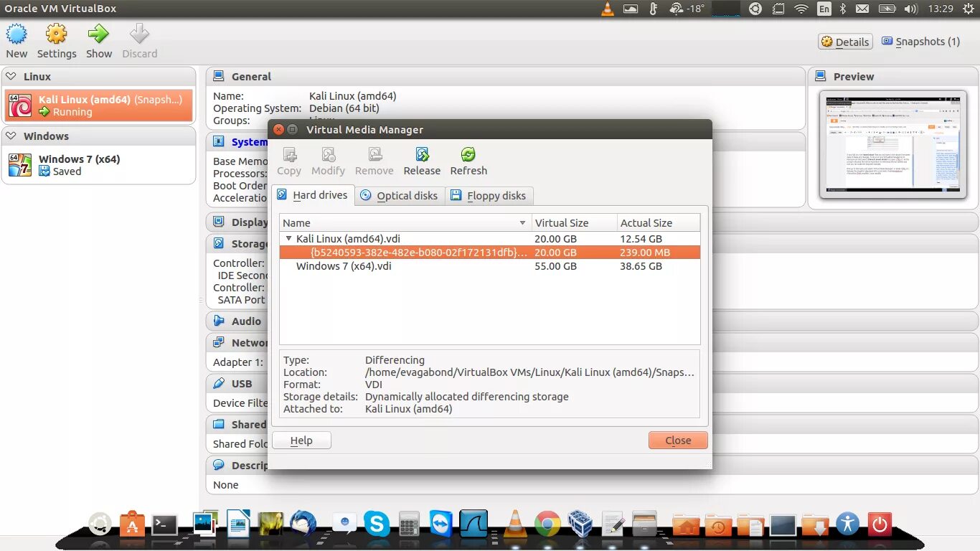Close the Virtual Media Manager title bar button

pos(278,130)
